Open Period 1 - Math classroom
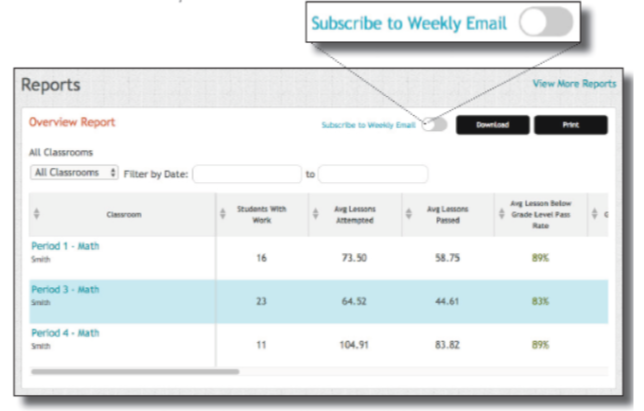This screenshot has height=411, width=644. (65, 246)
